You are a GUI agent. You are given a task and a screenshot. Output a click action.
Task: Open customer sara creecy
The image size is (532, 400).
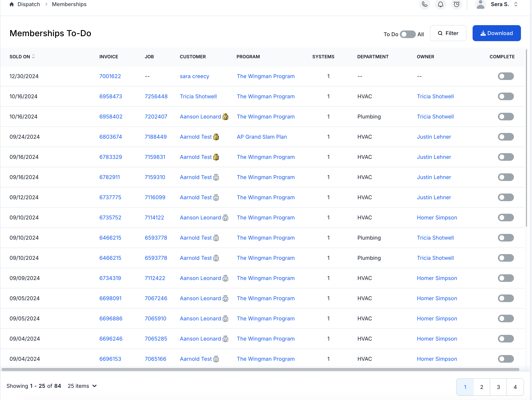tap(194, 76)
